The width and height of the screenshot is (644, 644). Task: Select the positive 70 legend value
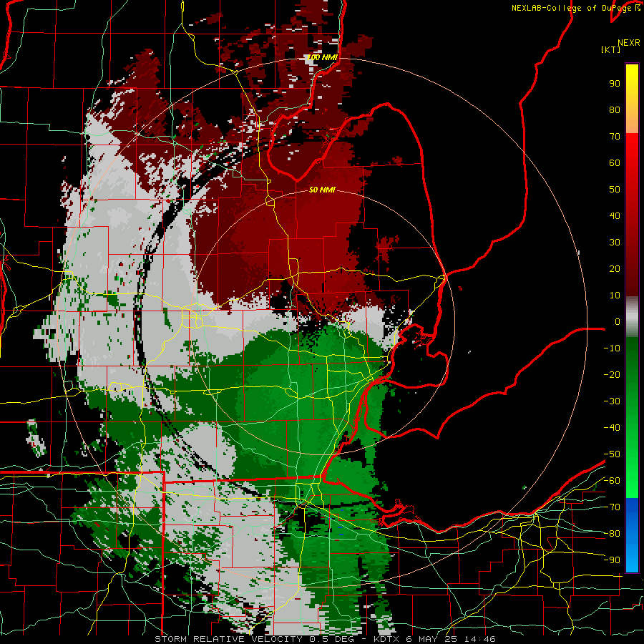point(615,137)
